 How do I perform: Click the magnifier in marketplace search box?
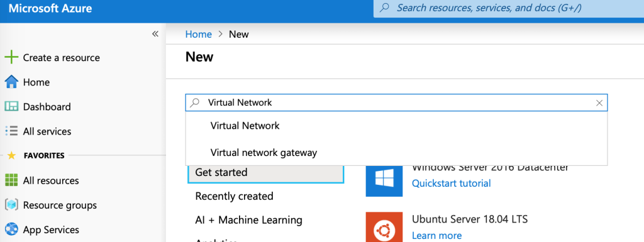[195, 102]
